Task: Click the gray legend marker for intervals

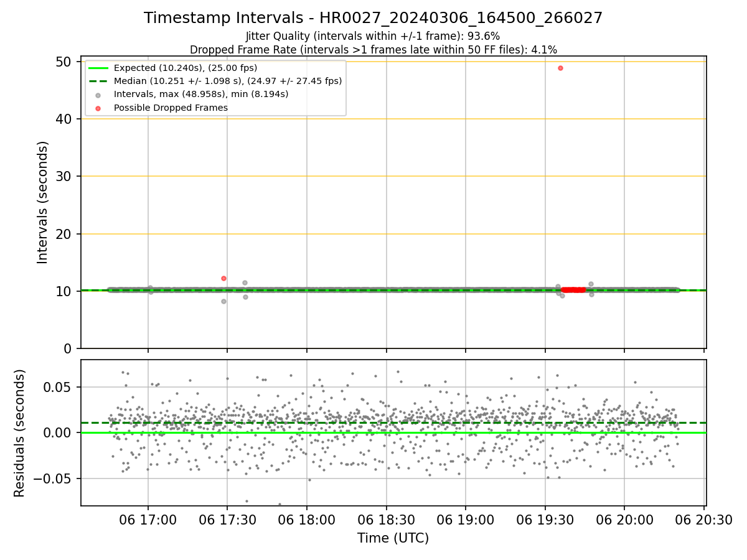Action: pyautogui.click(x=98, y=95)
